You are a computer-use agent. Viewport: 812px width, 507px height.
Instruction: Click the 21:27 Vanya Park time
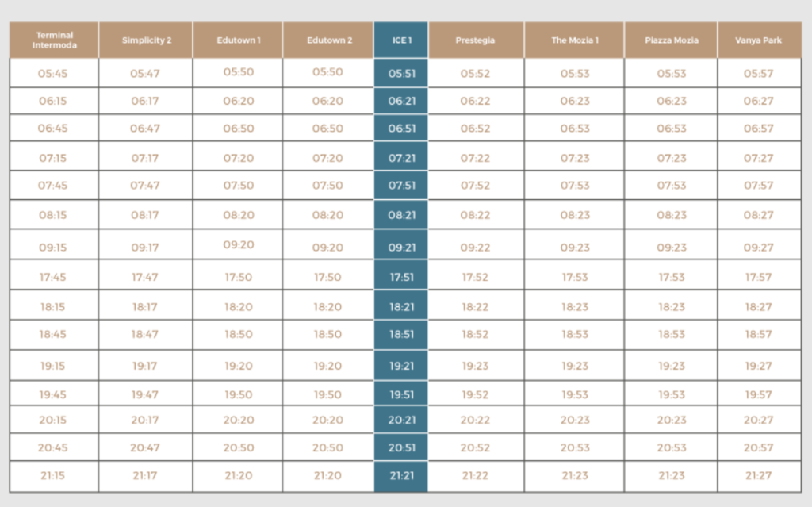coord(758,476)
